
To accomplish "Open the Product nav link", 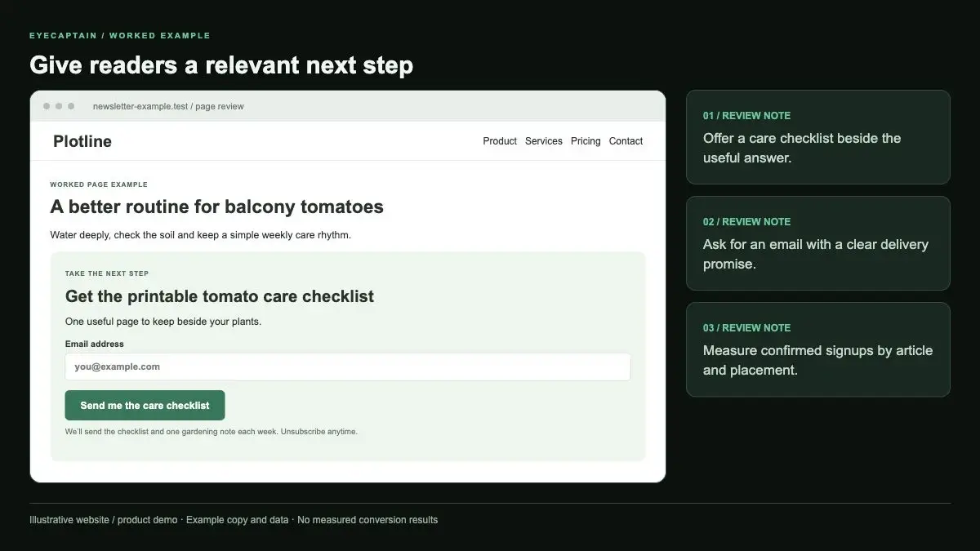I will click(500, 141).
